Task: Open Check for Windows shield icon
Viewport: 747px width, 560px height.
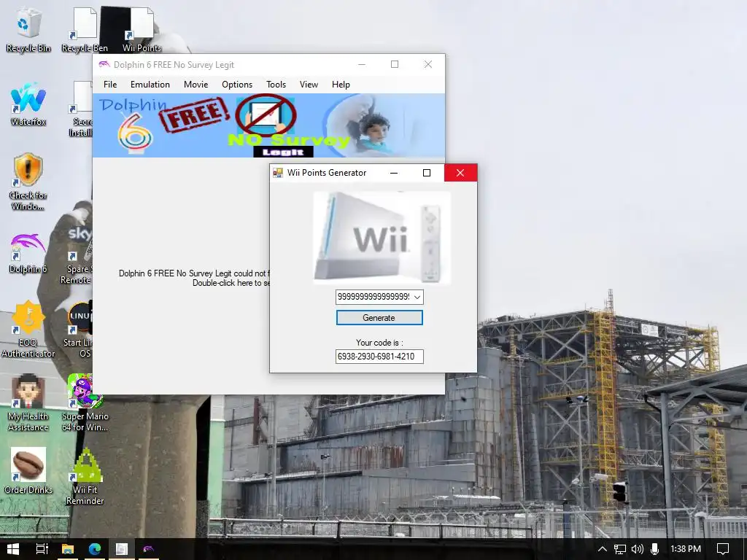Action: tap(28, 182)
